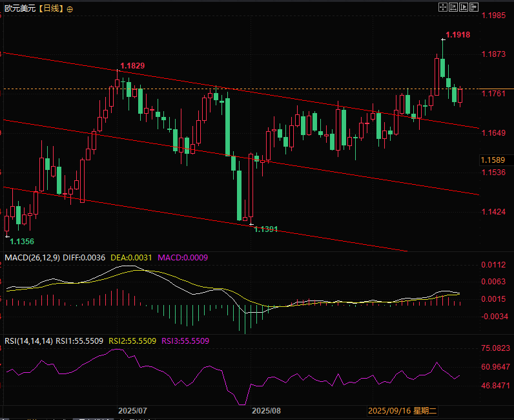Image resolution: width=514 pixels, height=420 pixels.
Task: Click the 60.9647 RSI axis value
Action: [496, 367]
